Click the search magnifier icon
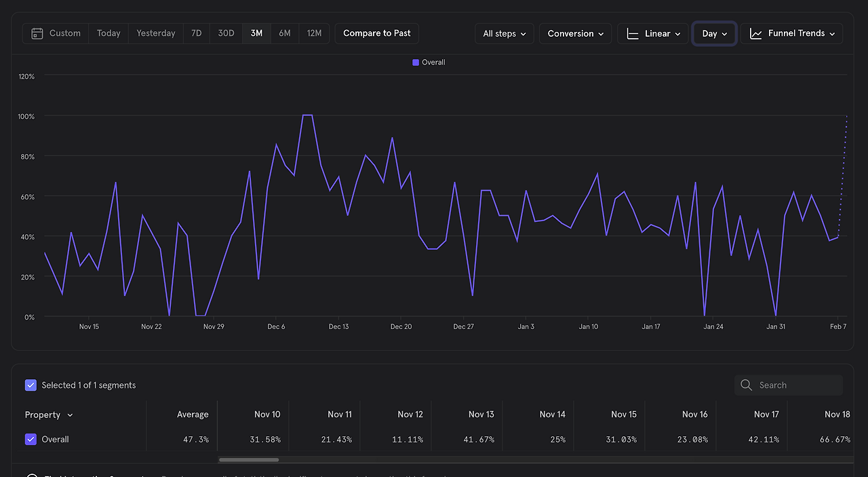Image resolution: width=868 pixels, height=477 pixels. click(747, 385)
